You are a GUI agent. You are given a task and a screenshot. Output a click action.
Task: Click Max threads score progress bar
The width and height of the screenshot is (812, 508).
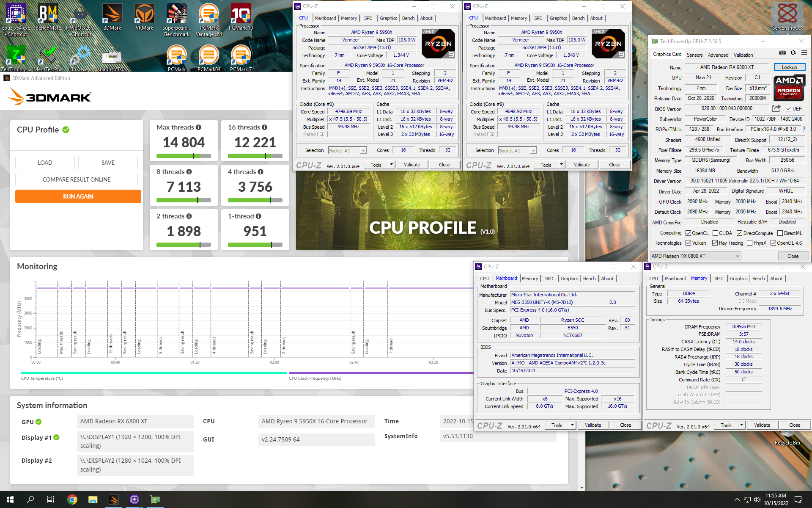click(x=184, y=156)
